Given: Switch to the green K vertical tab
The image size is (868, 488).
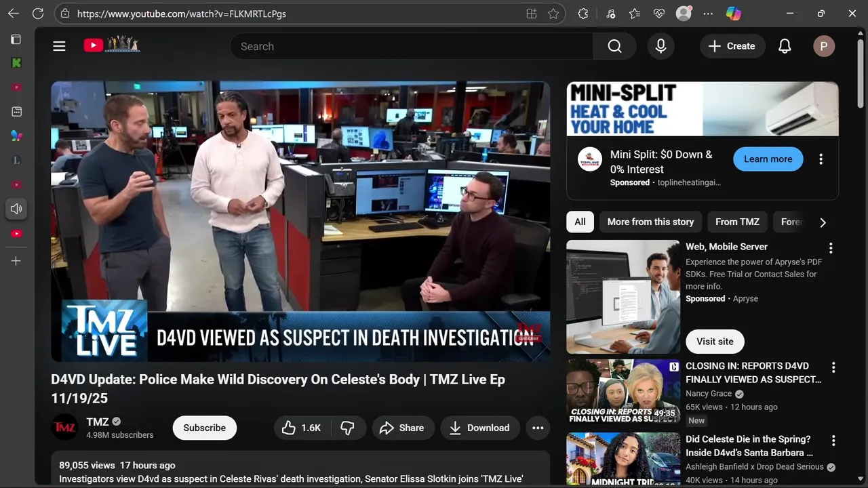Looking at the screenshot, I should point(16,62).
